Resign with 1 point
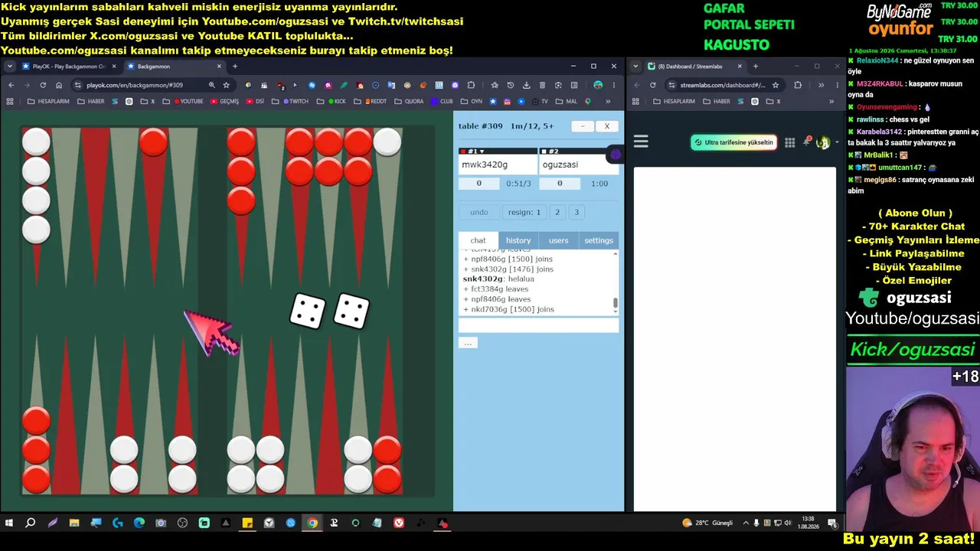Image resolution: width=980 pixels, height=551 pixels. pos(524,212)
